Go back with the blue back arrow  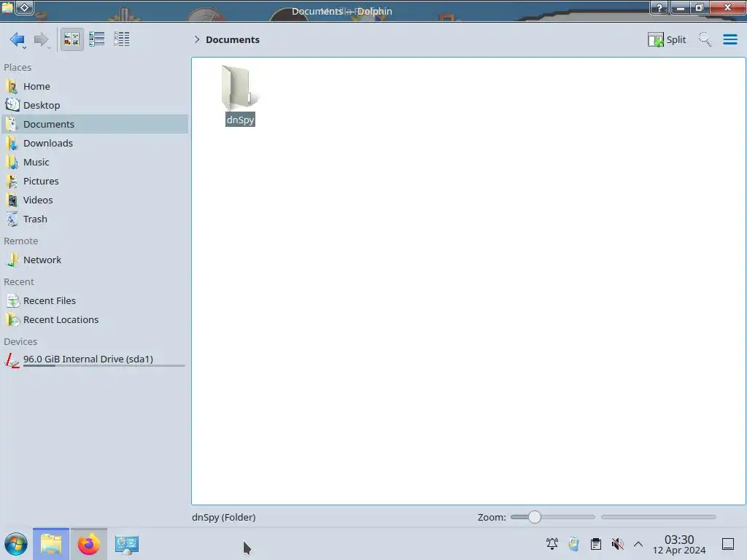point(17,39)
